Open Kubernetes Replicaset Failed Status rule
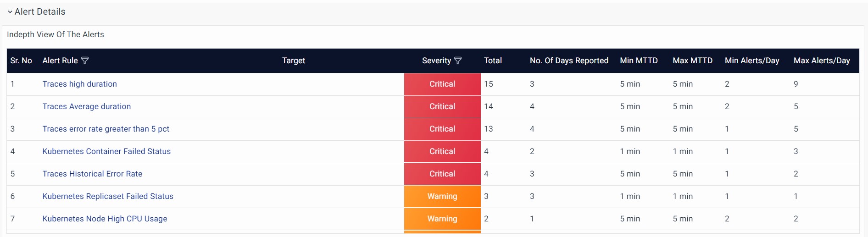868x237 pixels. (x=108, y=196)
